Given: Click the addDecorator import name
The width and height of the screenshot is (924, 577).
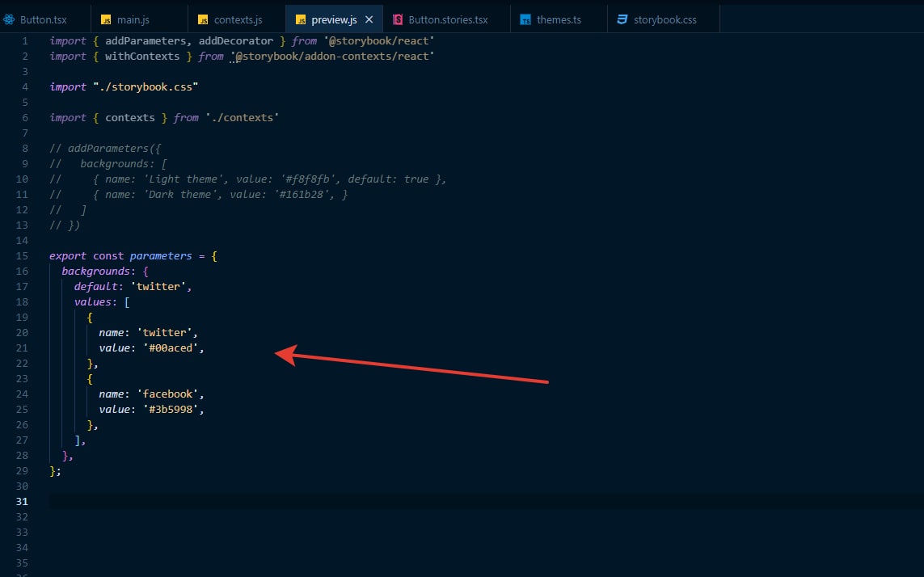Looking at the screenshot, I should 236,40.
